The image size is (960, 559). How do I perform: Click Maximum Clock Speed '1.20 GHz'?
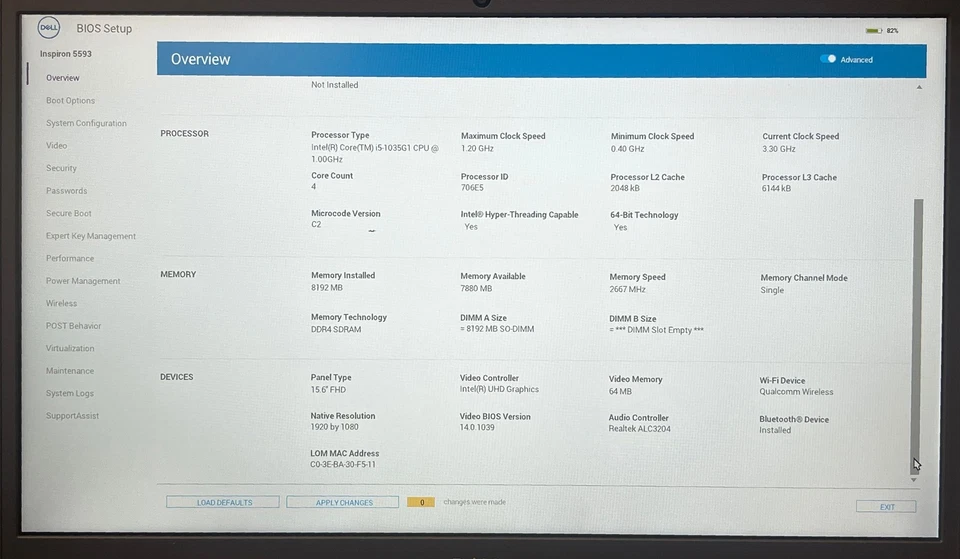point(477,149)
